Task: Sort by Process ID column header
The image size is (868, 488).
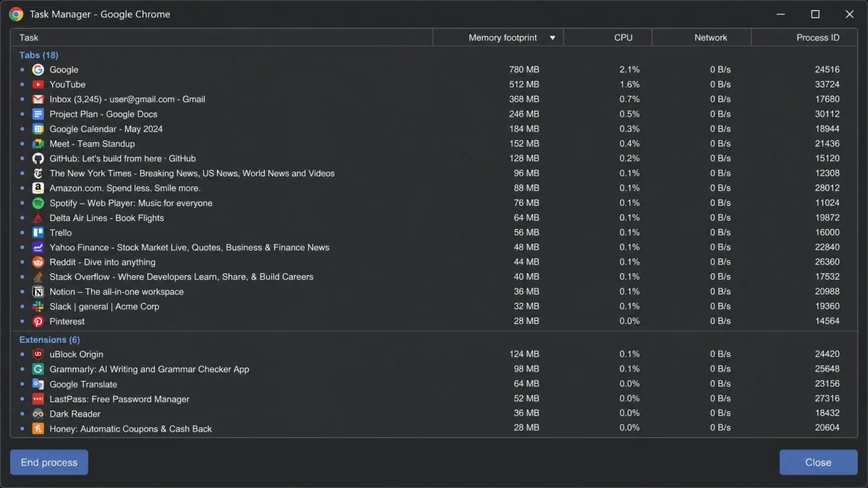Action: click(804, 38)
